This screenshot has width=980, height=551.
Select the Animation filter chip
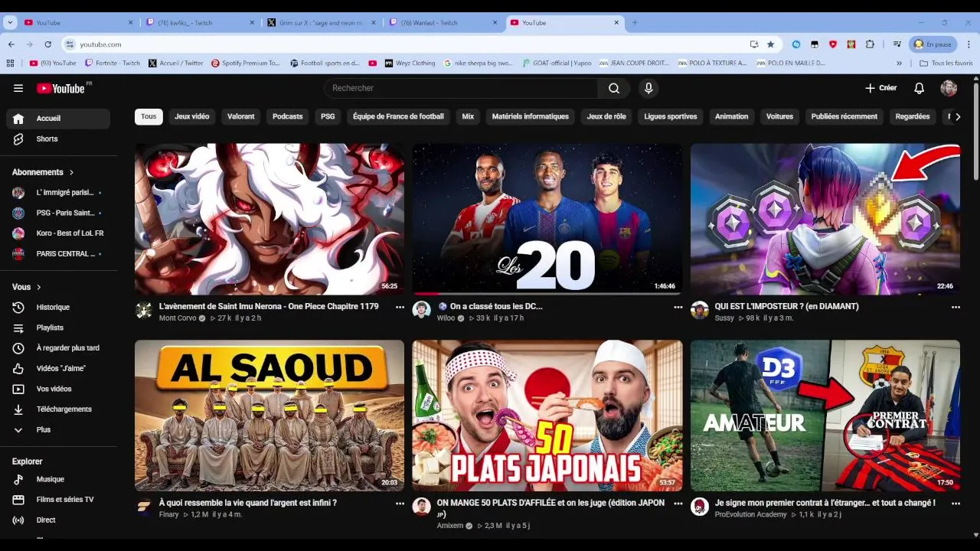[x=731, y=116]
